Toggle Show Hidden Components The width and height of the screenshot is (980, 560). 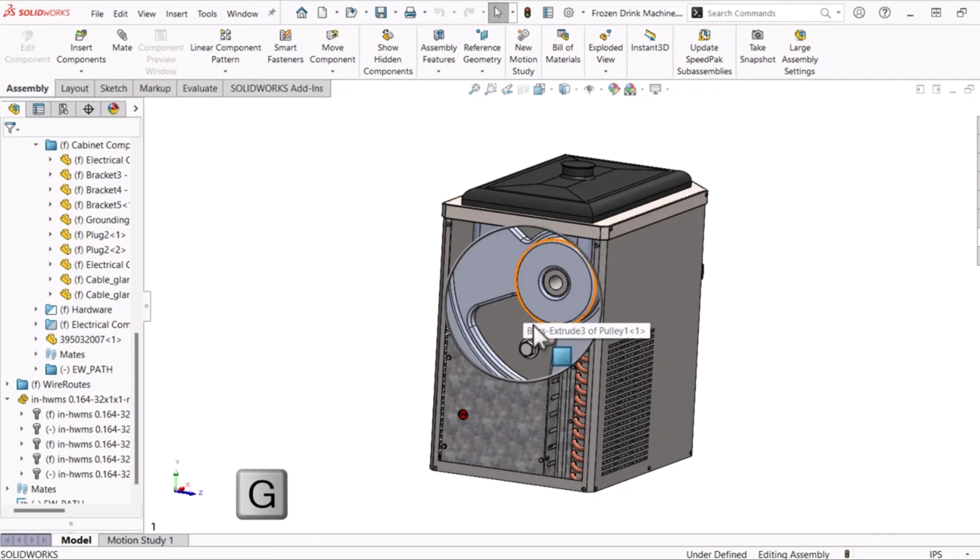tap(388, 52)
